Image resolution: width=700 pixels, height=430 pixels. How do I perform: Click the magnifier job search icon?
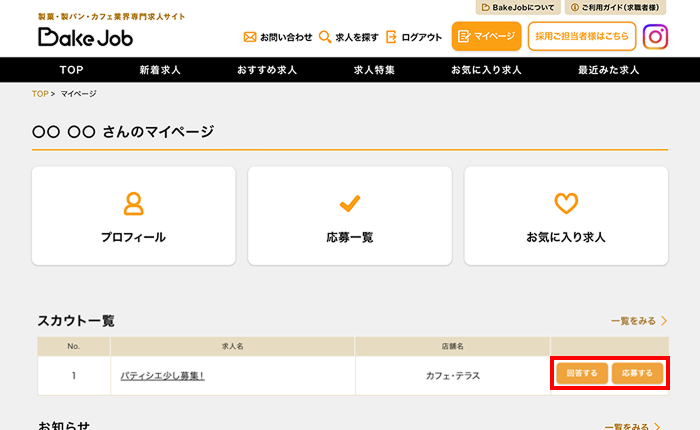325,38
